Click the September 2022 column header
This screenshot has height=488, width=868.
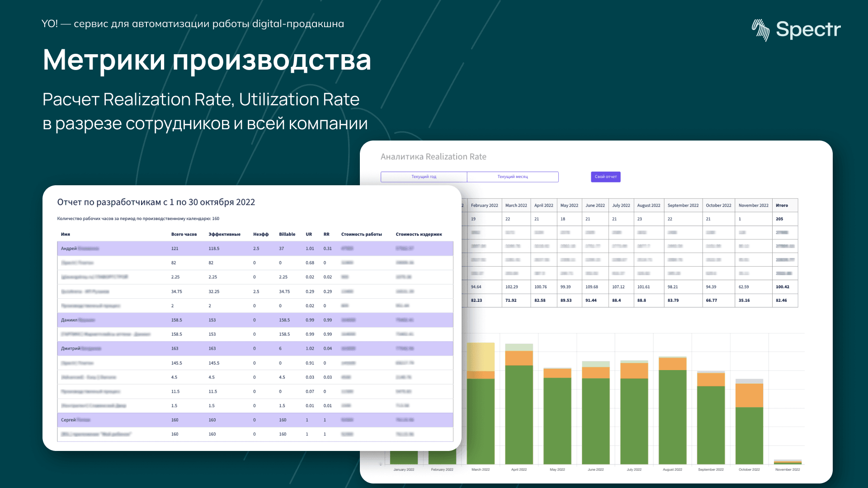click(683, 205)
